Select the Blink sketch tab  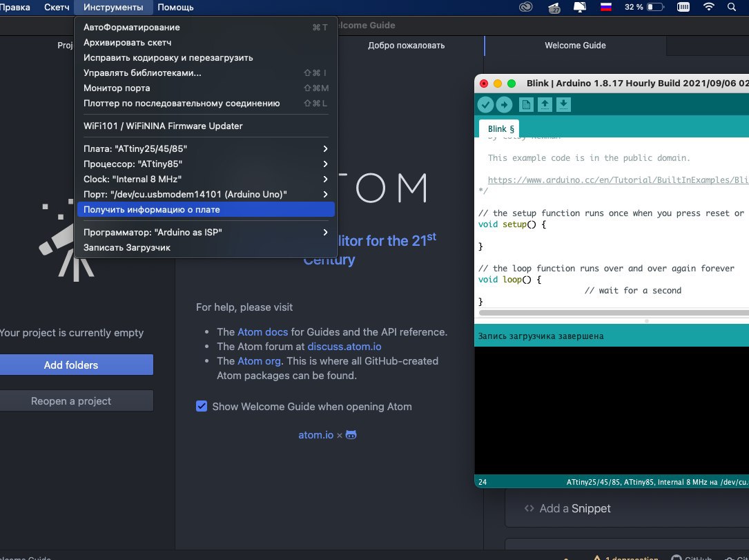click(500, 128)
